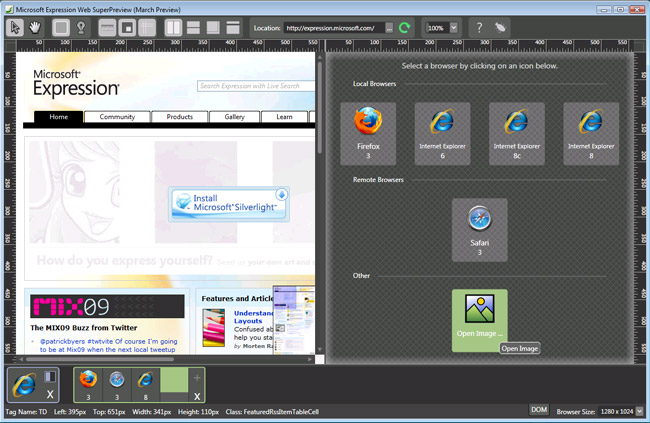The image size is (650, 423).
Task: Click the Location URL input field
Action: point(332,28)
